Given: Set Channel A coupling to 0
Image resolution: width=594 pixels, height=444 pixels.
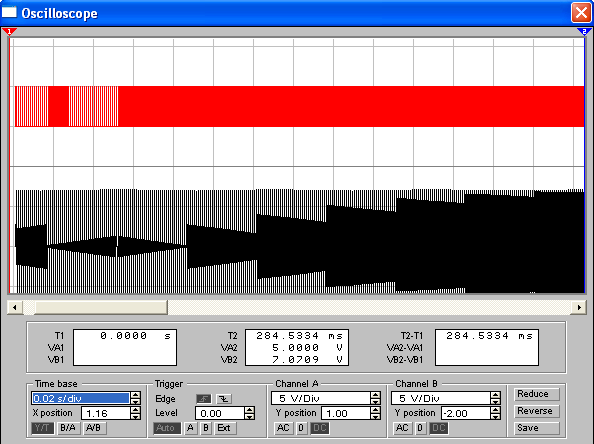Looking at the screenshot, I should click(301, 428).
